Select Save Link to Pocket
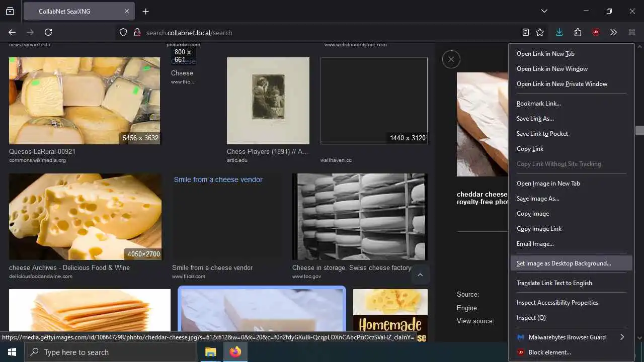Image resolution: width=644 pixels, height=362 pixels. pos(572,134)
